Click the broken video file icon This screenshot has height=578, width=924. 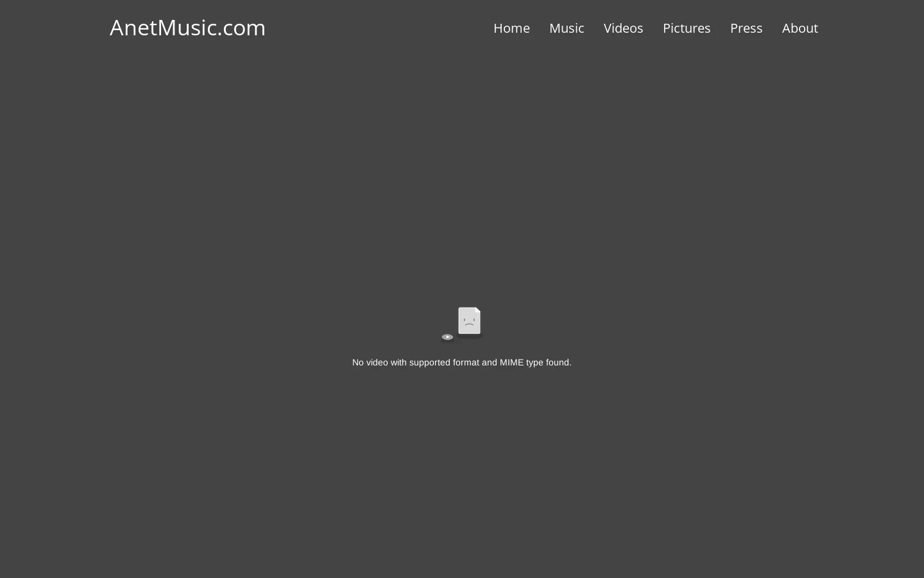462,324
